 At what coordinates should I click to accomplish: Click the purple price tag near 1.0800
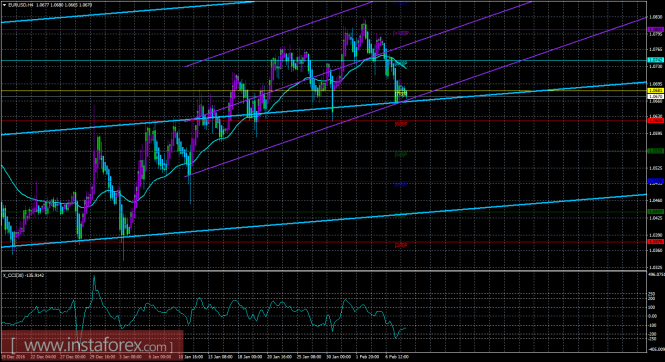click(x=656, y=29)
